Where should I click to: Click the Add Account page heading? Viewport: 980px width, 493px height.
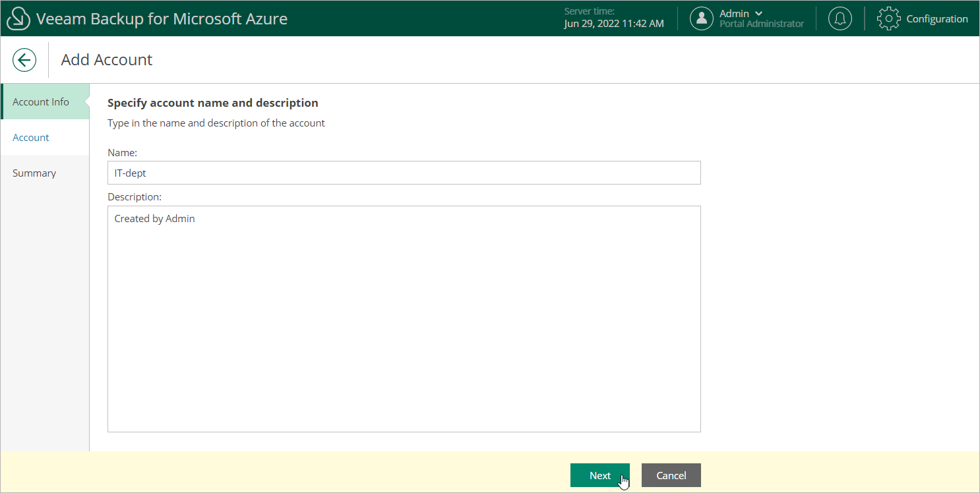coord(107,60)
